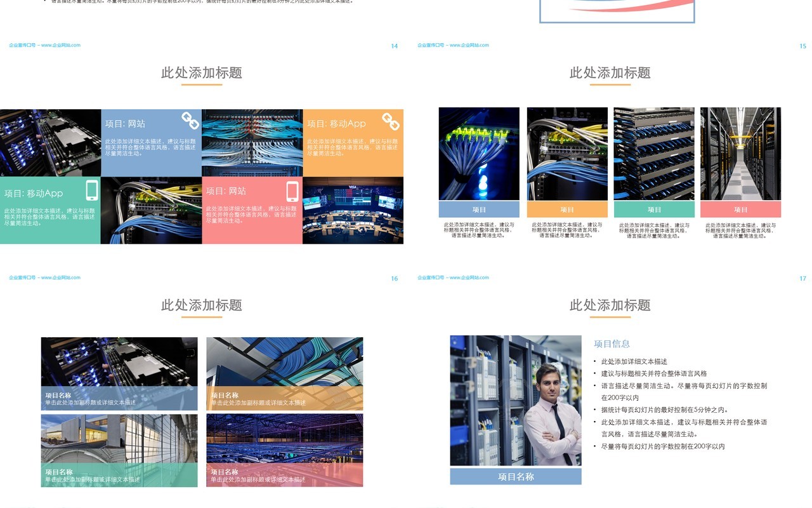Select the slide 17 title 此处添加标题
The width and height of the screenshot is (812, 508).
pos(610,305)
